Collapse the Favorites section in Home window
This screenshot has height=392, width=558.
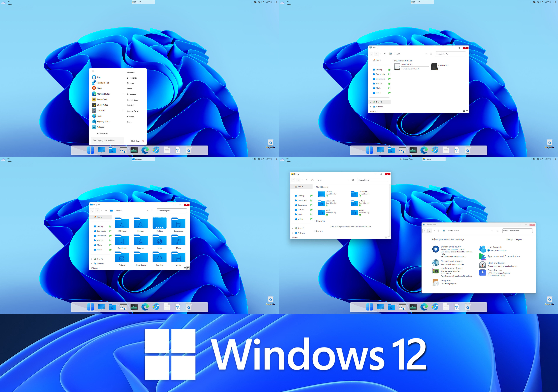pos(315,221)
